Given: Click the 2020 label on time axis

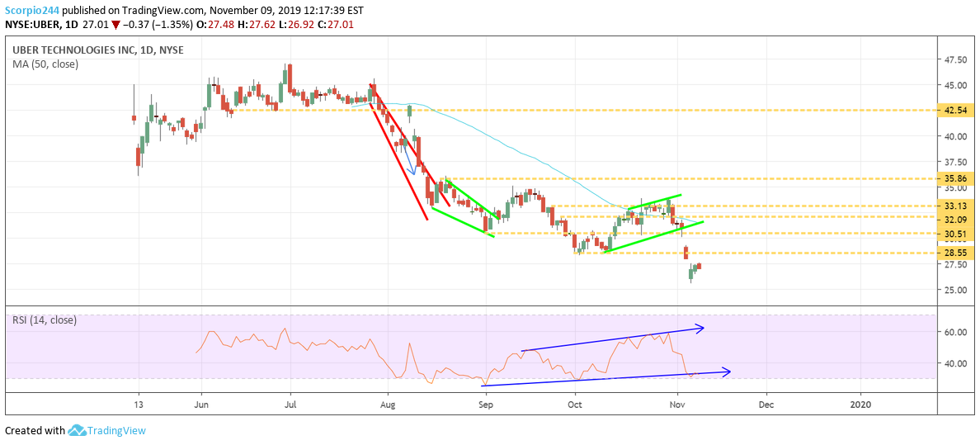Looking at the screenshot, I should (860, 404).
